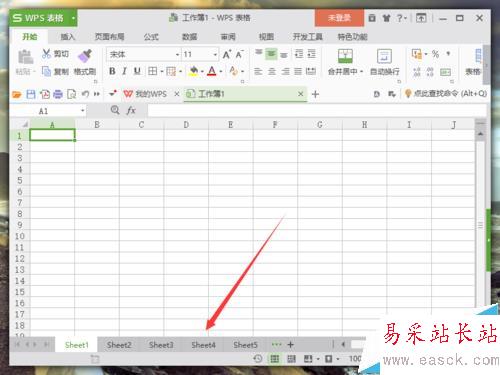Image resolution: width=500 pixels, height=375 pixels.
Task: Open the font name dropdown
Action: [x=177, y=54]
